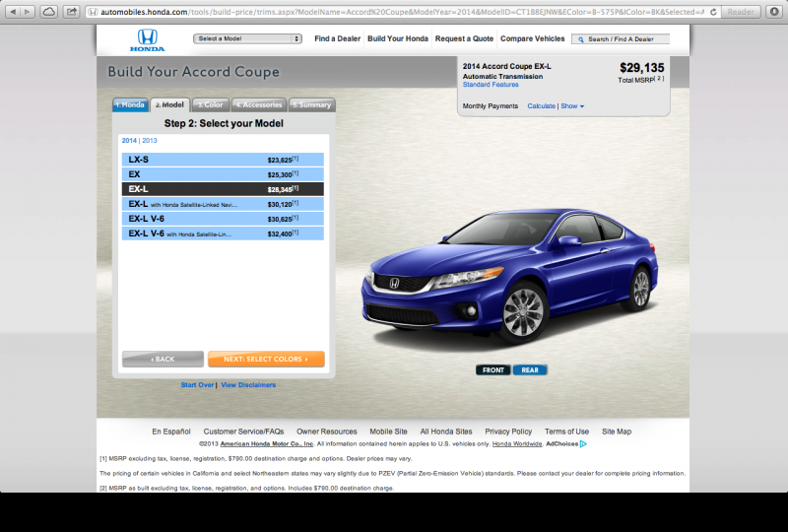Image resolution: width=788 pixels, height=532 pixels.
Task: Open the Mobile Site footer link
Action: coord(388,432)
